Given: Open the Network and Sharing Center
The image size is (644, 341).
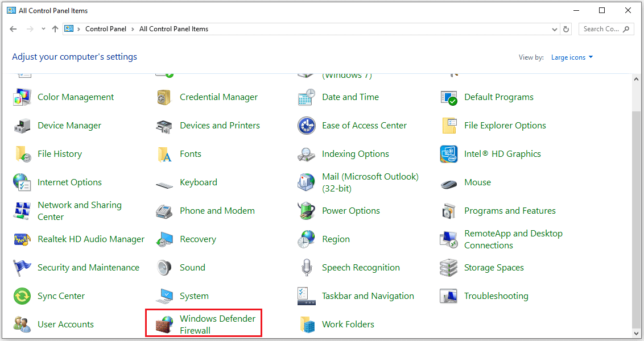Looking at the screenshot, I should click(80, 210).
